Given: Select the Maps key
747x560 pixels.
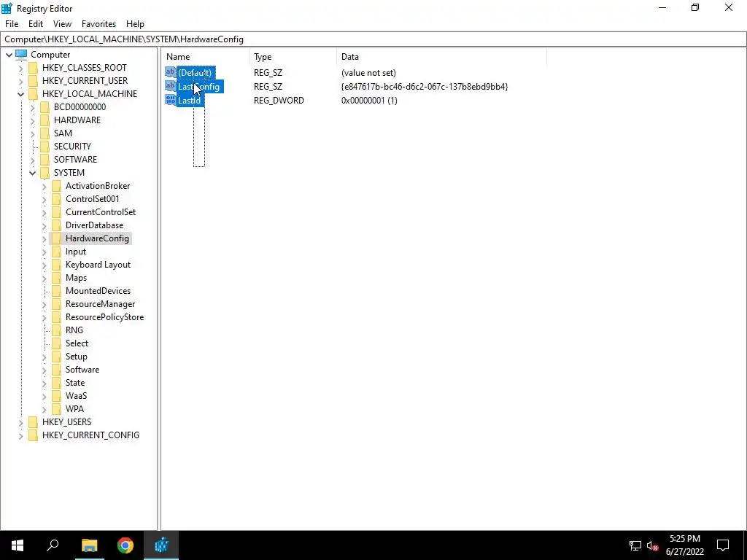Looking at the screenshot, I should pyautogui.click(x=76, y=278).
